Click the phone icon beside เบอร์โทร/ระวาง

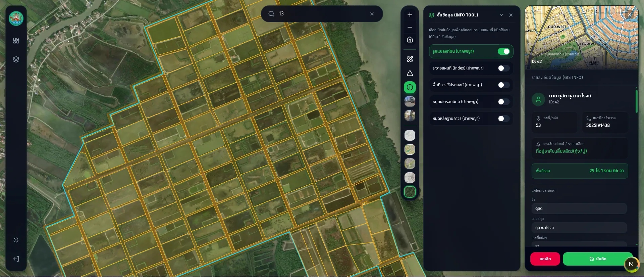coord(588,118)
